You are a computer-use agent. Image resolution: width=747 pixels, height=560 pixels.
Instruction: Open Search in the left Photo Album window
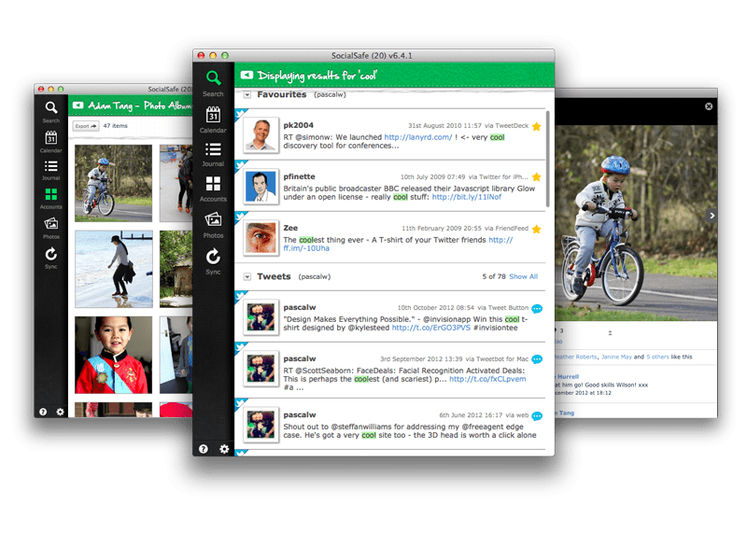(51, 112)
